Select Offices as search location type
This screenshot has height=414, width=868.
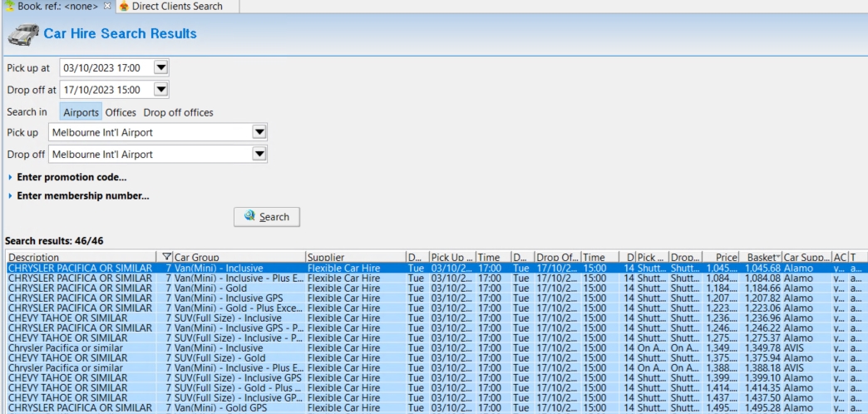coord(121,112)
